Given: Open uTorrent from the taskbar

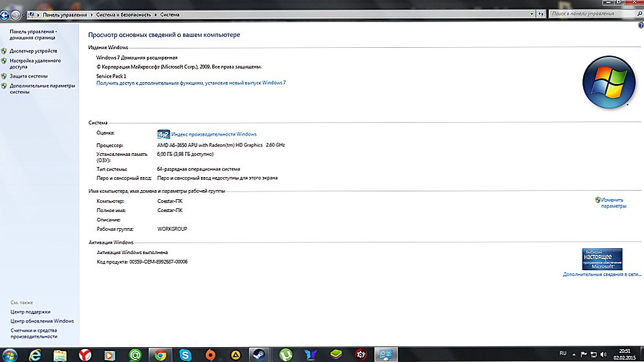Looking at the screenshot, I should [286, 355].
